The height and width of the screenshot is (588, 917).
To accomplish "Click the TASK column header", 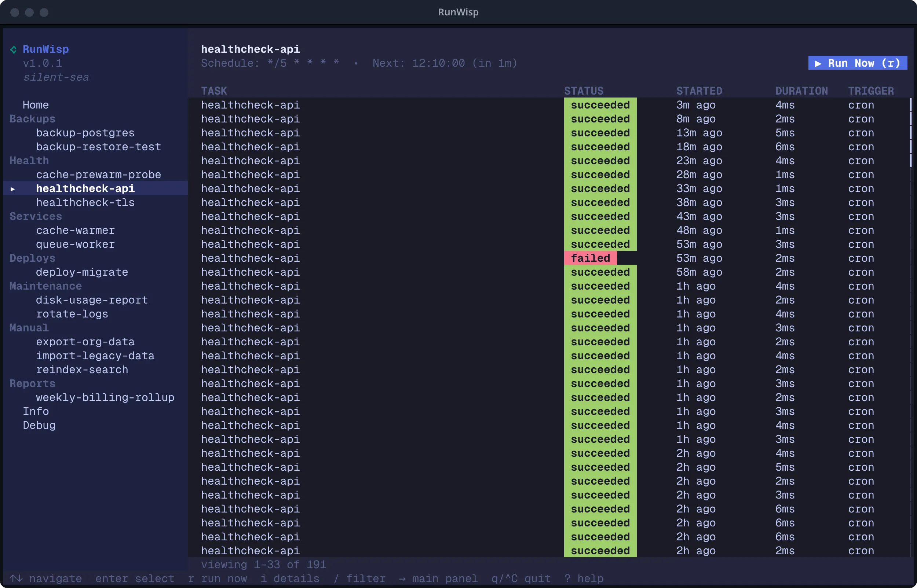I will pyautogui.click(x=214, y=91).
